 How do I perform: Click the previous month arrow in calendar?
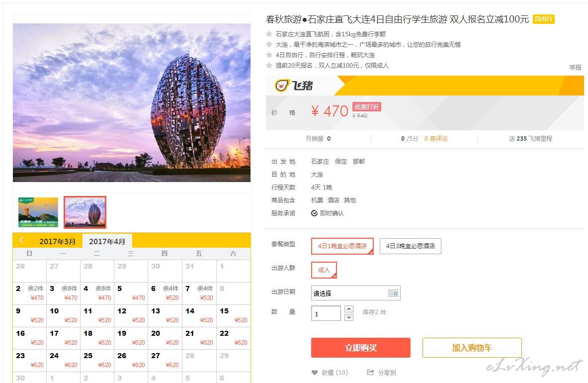pyautogui.click(x=21, y=240)
